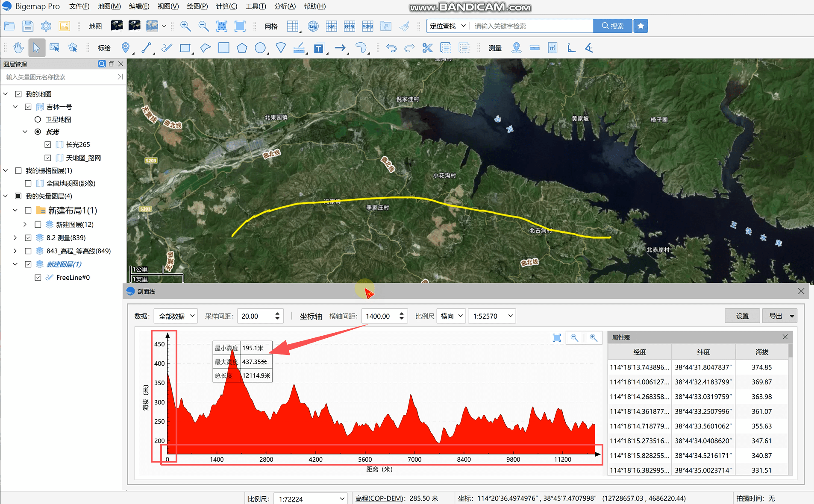Pick the straight line drawing tool
Image resolution: width=814 pixels, height=504 pixels.
pos(146,48)
